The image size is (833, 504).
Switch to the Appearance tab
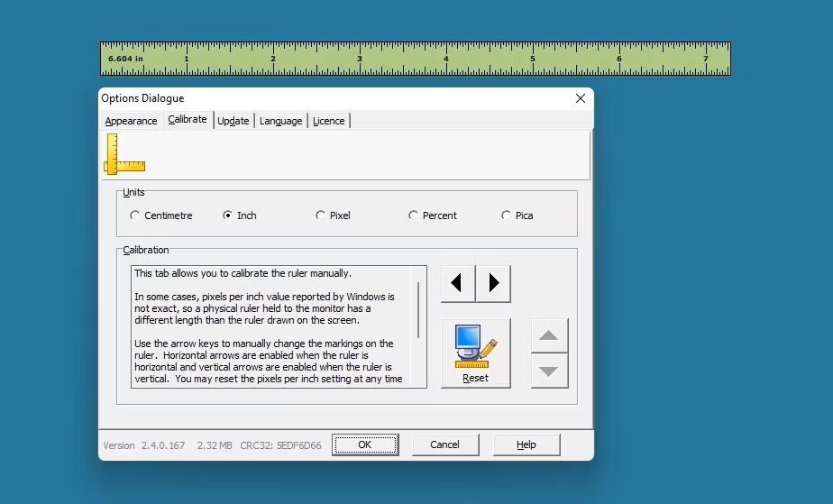click(x=131, y=121)
